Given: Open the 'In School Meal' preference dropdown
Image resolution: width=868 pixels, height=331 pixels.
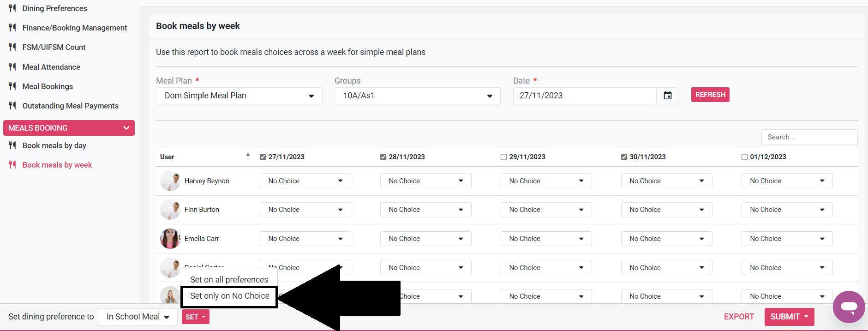Looking at the screenshot, I should coord(138,317).
